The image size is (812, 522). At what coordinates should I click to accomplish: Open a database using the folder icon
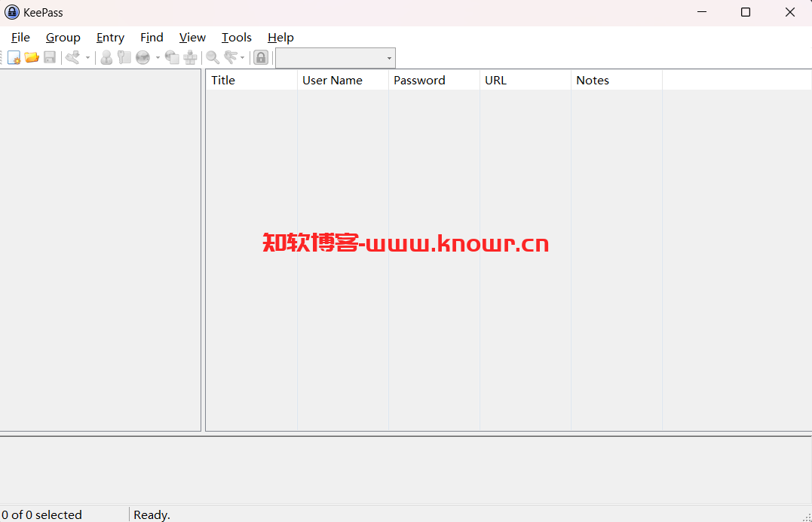point(32,57)
